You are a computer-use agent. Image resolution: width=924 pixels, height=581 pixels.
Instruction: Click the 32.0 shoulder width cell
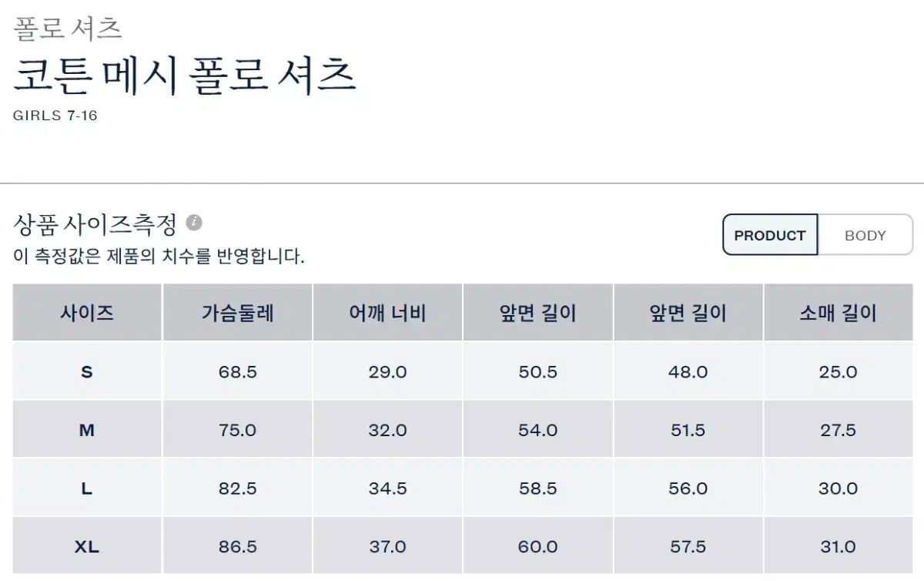pyautogui.click(x=387, y=431)
